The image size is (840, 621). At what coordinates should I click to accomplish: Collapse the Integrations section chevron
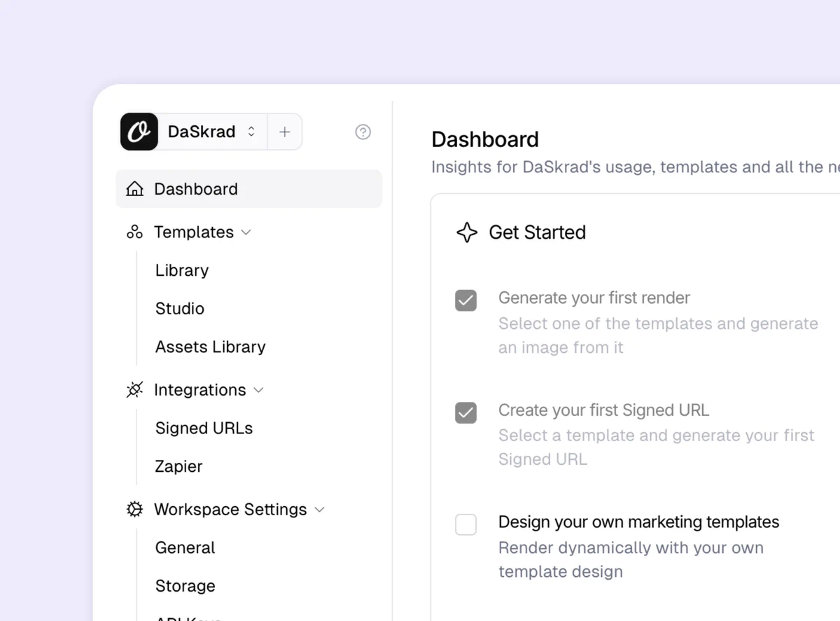(258, 390)
